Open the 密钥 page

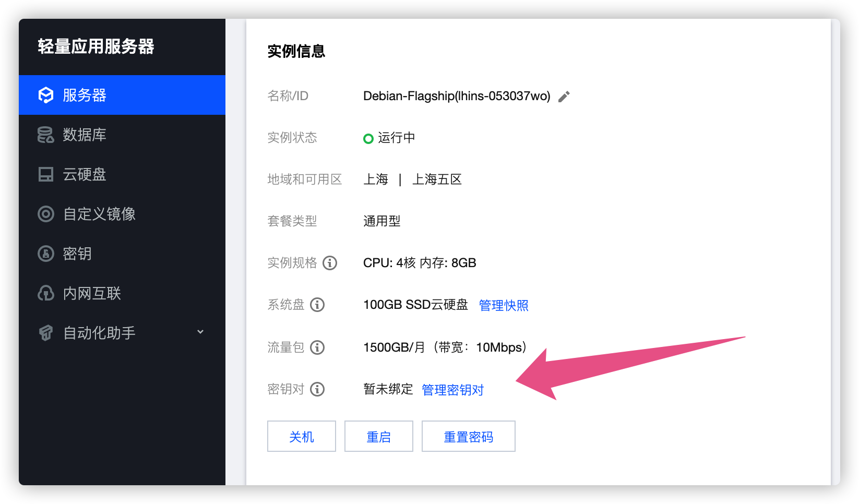click(x=122, y=254)
